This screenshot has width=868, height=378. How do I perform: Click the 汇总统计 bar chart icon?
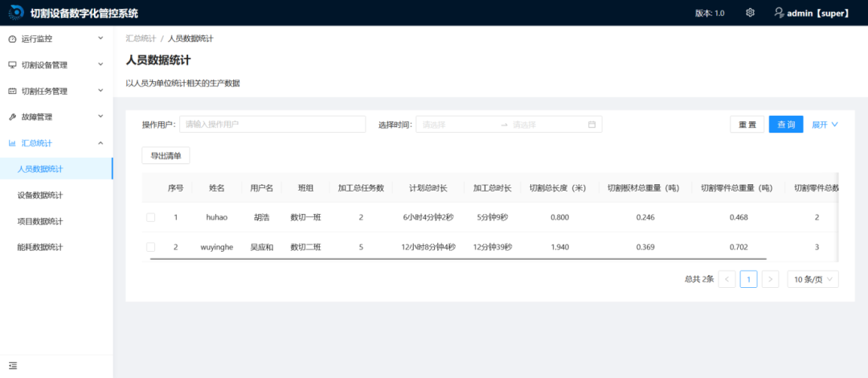(x=12, y=143)
